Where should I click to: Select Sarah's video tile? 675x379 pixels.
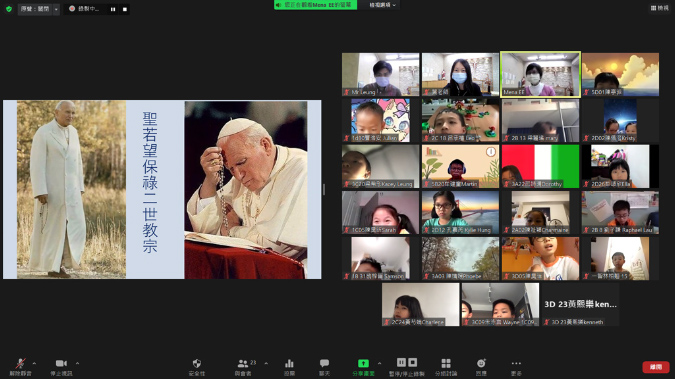pyautogui.click(x=381, y=212)
